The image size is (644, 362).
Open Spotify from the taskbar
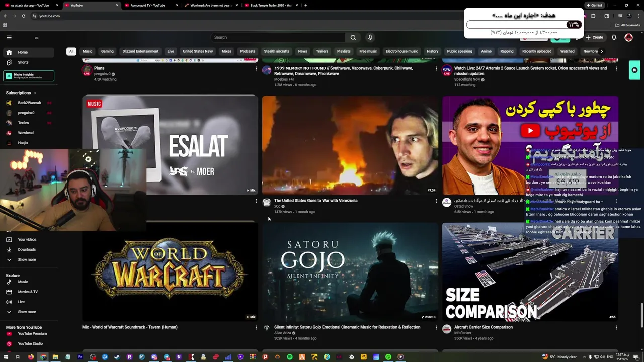(290, 357)
